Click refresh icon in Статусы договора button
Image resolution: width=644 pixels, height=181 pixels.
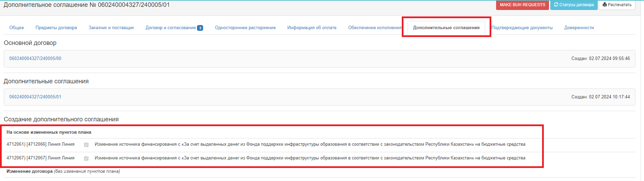pos(556,5)
